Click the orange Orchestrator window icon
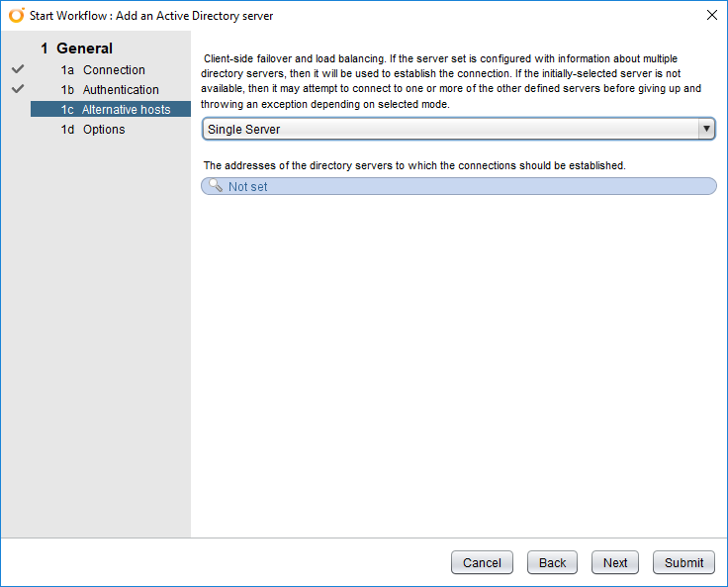 coord(16,16)
